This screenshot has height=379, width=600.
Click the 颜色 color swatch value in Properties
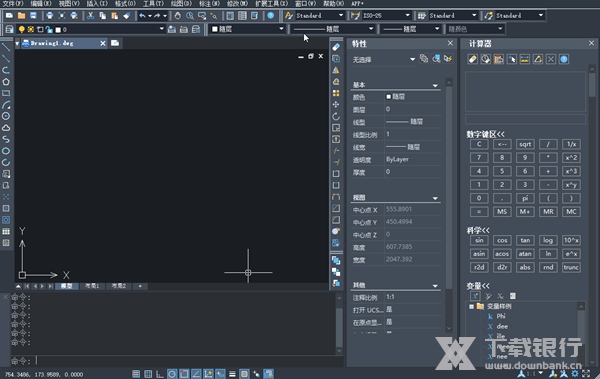pyautogui.click(x=412, y=96)
